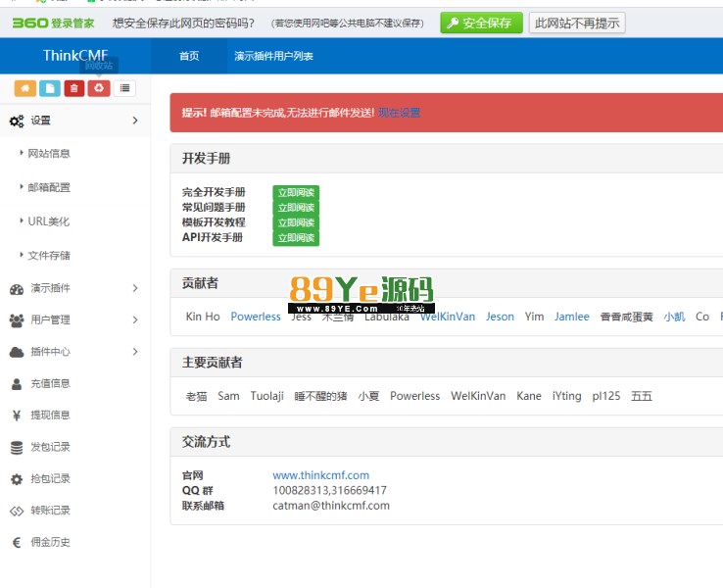Click main contributor 睡不醒的猪

(x=320, y=396)
